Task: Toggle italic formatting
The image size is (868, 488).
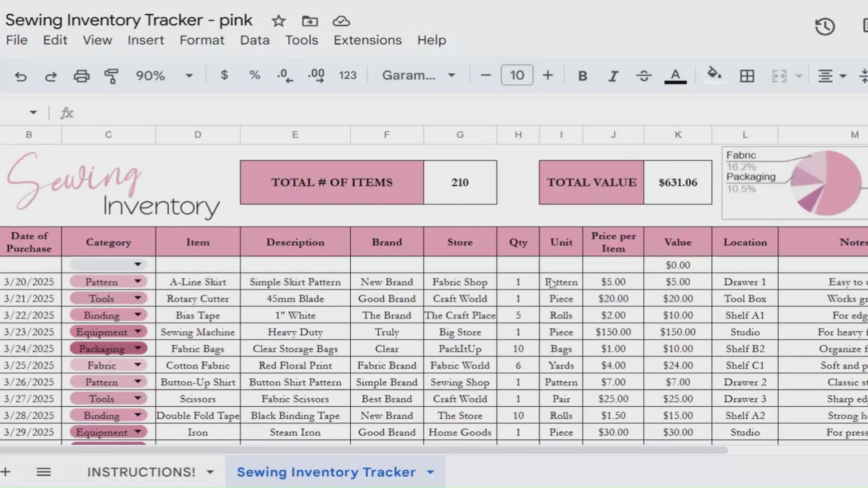Action: pyautogui.click(x=613, y=75)
